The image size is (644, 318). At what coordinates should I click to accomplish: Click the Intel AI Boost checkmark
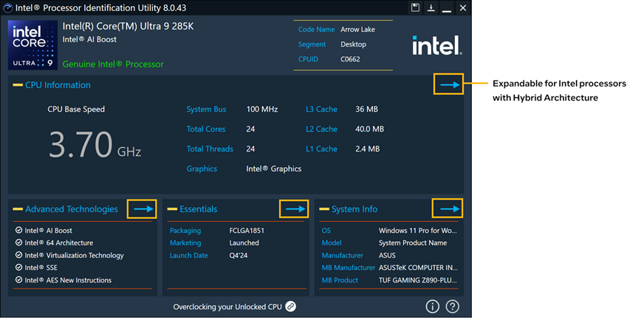18,231
